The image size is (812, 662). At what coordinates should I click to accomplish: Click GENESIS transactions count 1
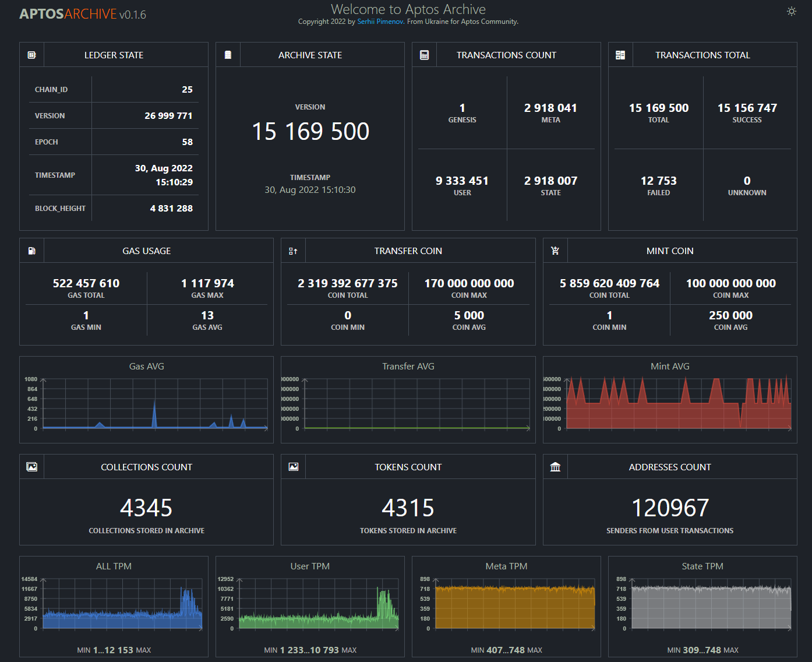[462, 108]
